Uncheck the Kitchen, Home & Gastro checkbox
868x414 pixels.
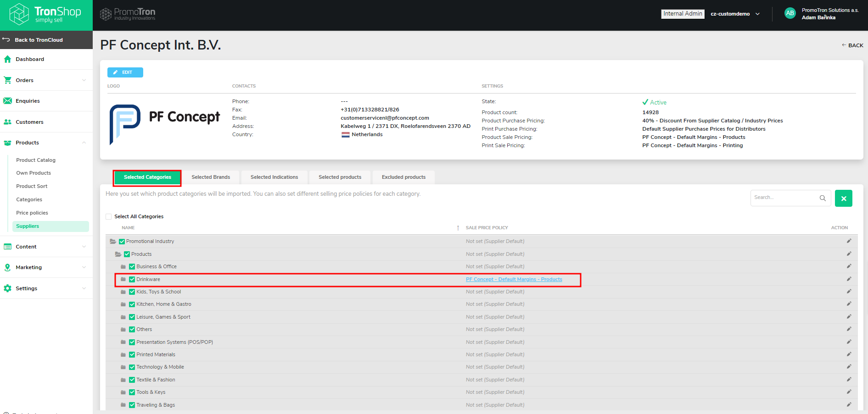pos(132,304)
